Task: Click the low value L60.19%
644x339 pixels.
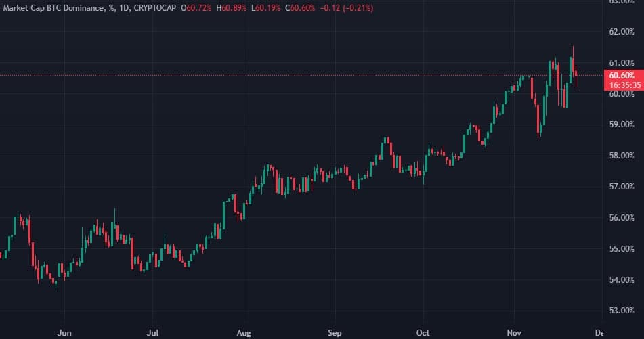Action: [265, 8]
